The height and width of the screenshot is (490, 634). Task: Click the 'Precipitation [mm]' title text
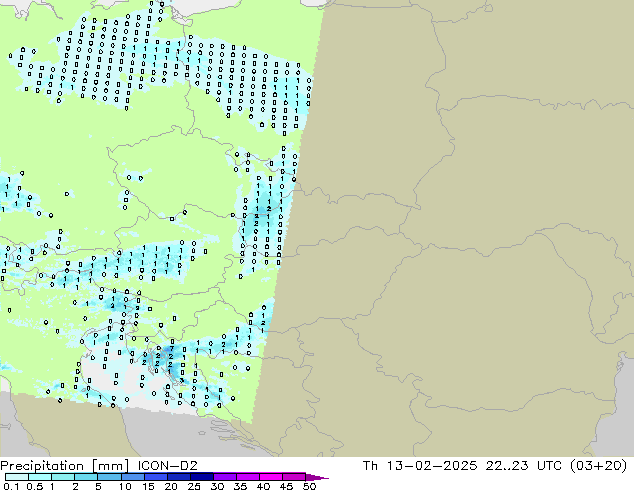click(65, 466)
